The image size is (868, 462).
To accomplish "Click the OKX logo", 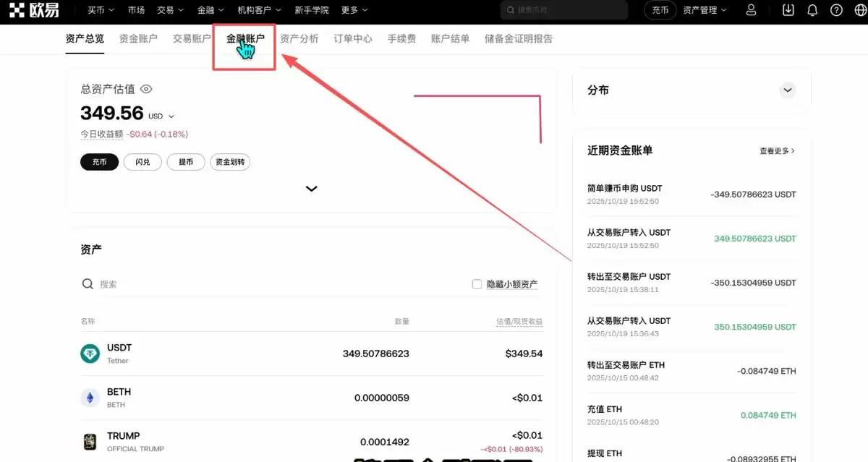I will coord(29,10).
